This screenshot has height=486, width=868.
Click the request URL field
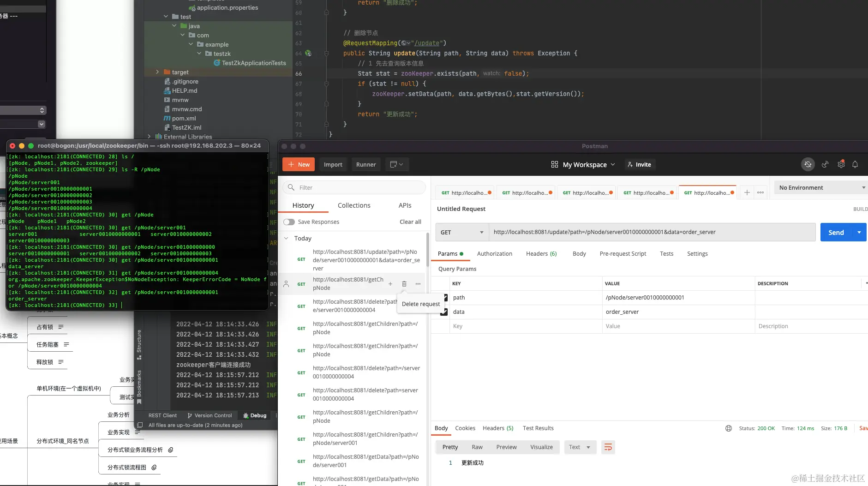pos(652,232)
